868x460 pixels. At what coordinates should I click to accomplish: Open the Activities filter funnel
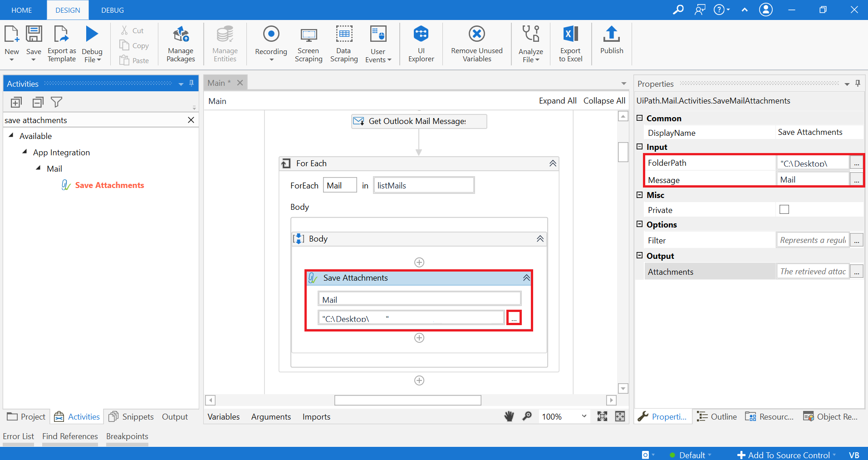(x=56, y=102)
